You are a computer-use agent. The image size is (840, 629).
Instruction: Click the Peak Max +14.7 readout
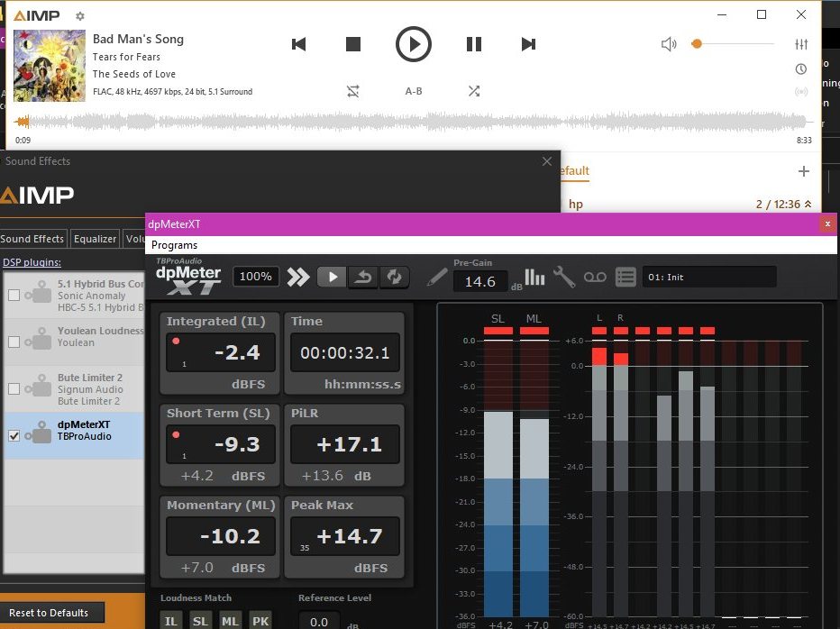point(345,536)
